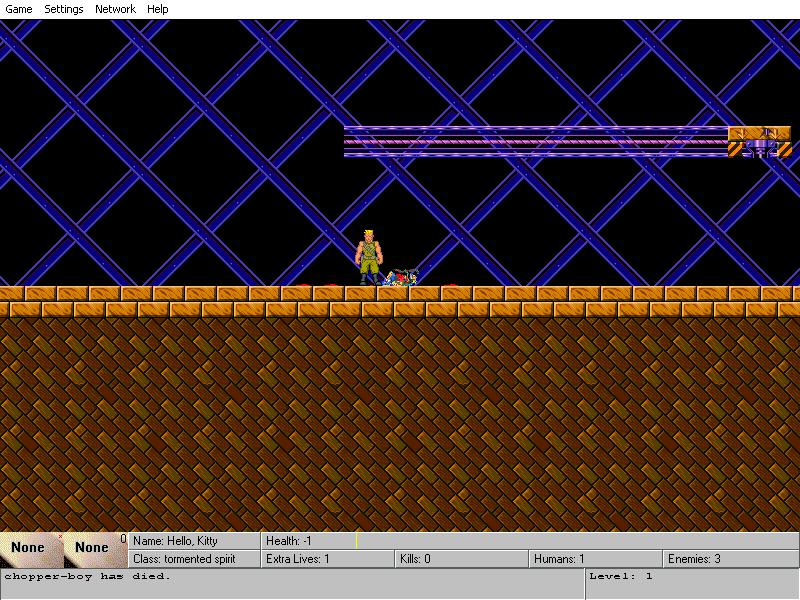Click the Health bar showing -1
Viewport: 800px width, 600px height.
(530, 541)
